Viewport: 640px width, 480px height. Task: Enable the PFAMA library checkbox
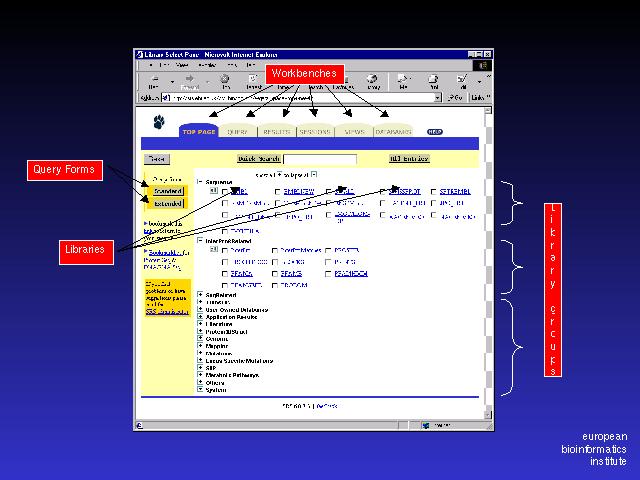[225, 273]
